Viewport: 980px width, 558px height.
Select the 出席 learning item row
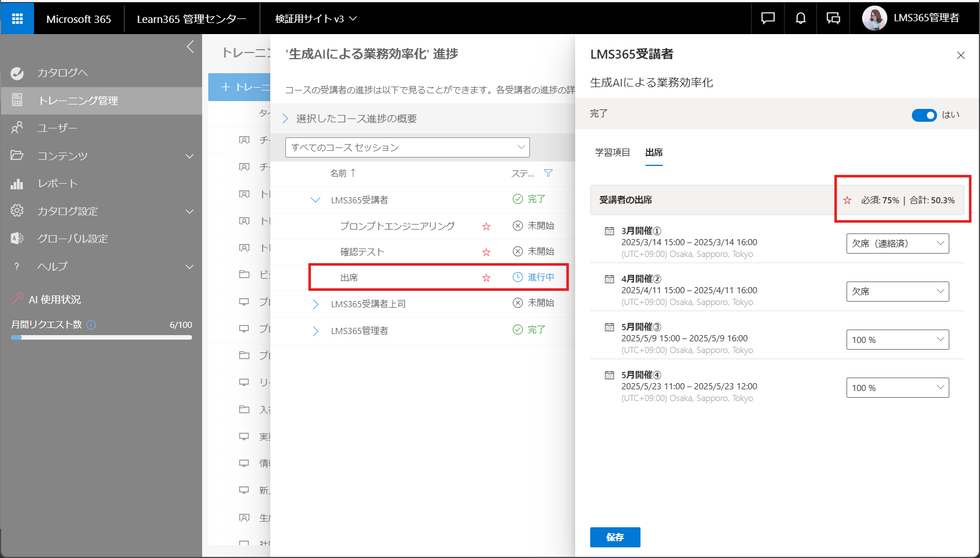coord(438,278)
